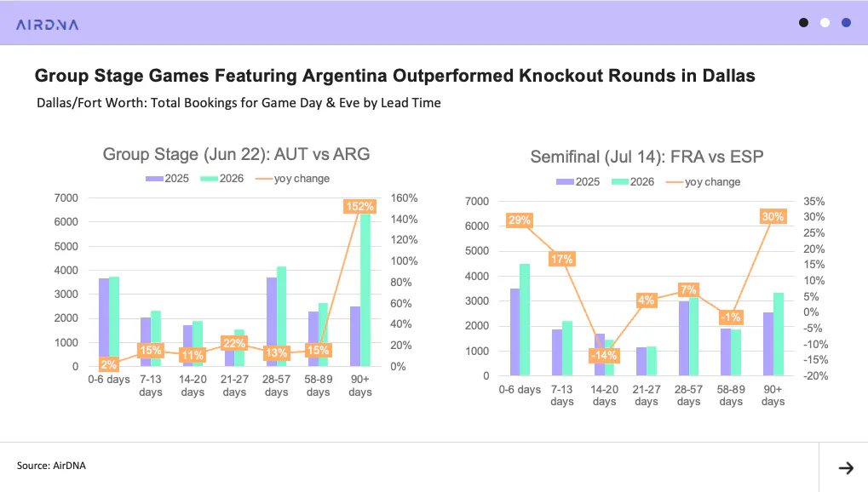868x492 pixels.
Task: Select the black carousel dot
Action: [804, 23]
